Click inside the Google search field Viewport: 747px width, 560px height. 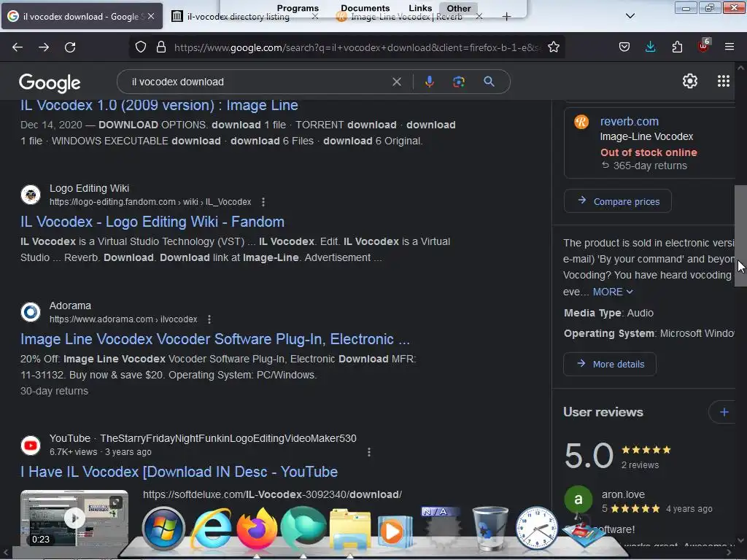click(x=258, y=82)
